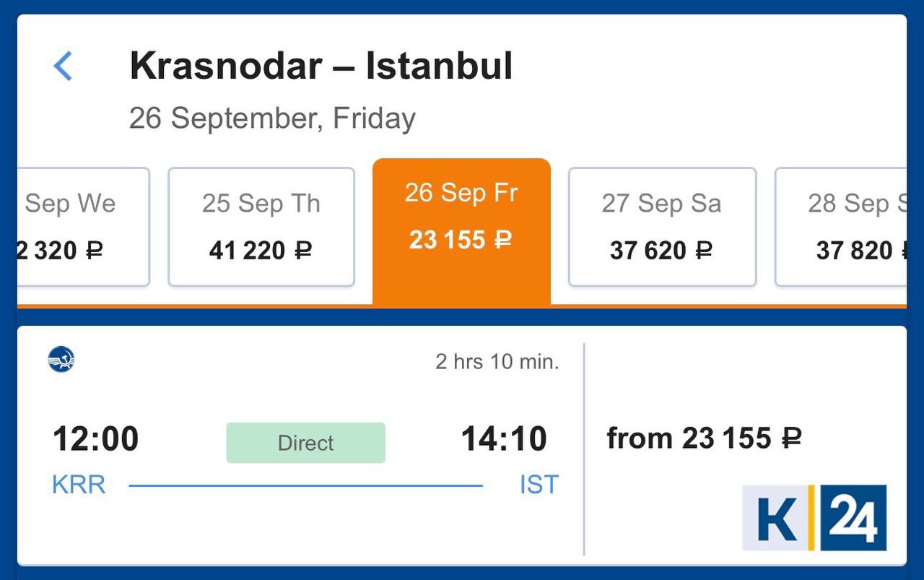The width and height of the screenshot is (924, 580).
Task: Click the airline logo icon
Action: tap(61, 359)
